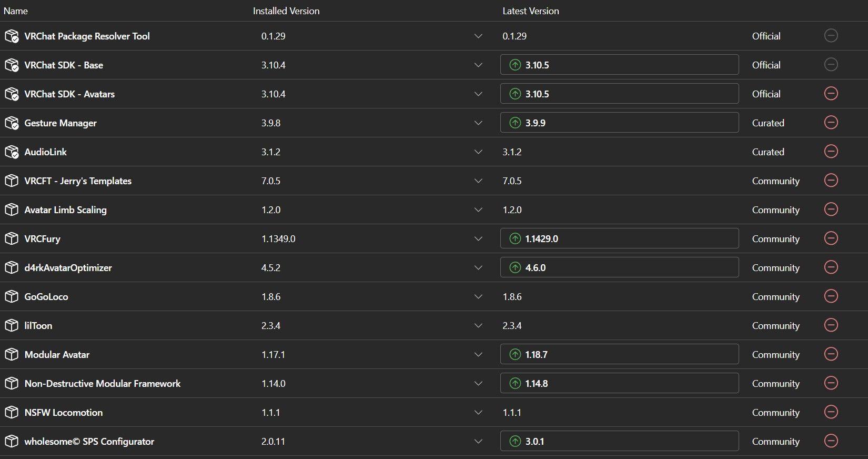This screenshot has height=459, width=868.
Task: Open version dropdown for Gesture Manager
Action: pos(478,123)
